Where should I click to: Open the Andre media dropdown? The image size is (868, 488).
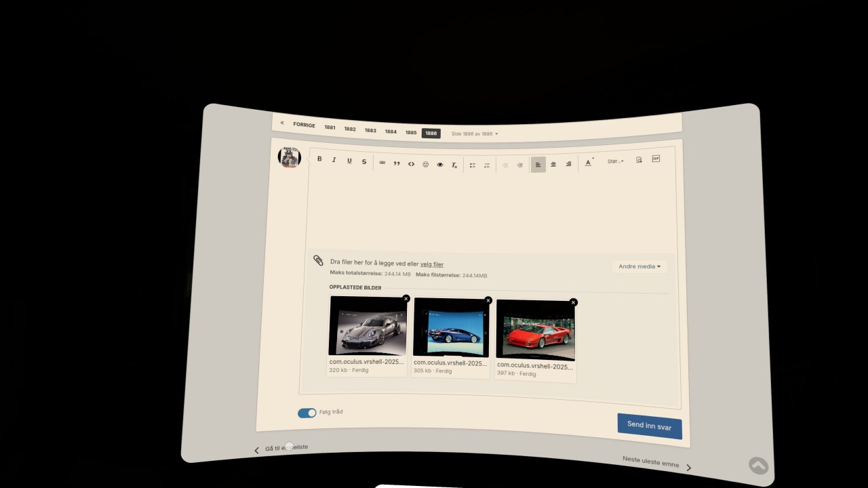click(x=638, y=266)
